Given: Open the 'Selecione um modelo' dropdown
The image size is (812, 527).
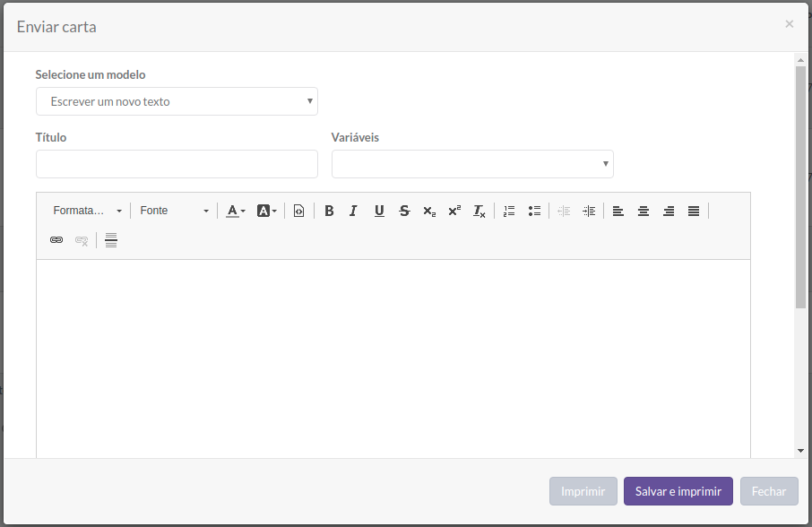Looking at the screenshot, I should pyautogui.click(x=177, y=101).
